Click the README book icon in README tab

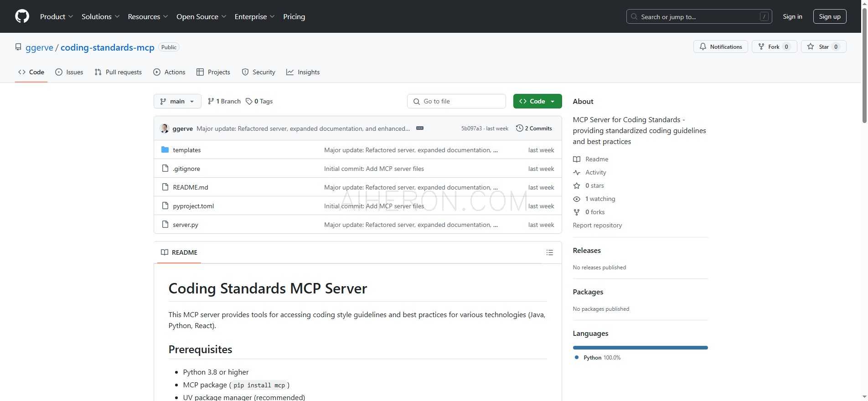pyautogui.click(x=165, y=252)
